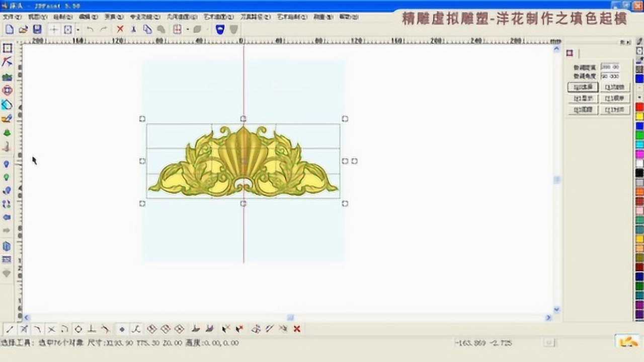Click the red X delete icon in top toolbar
Screen dimensions: 644x362
point(120,29)
